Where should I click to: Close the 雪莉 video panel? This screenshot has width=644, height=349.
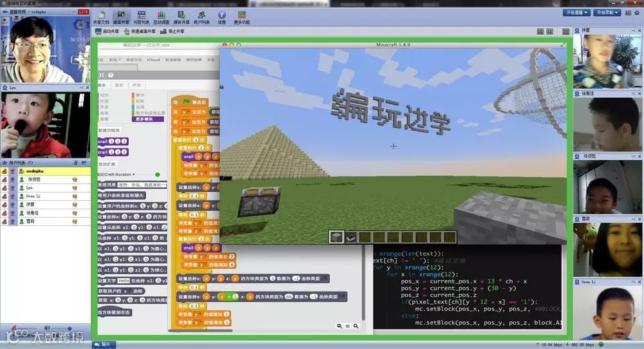(639, 220)
